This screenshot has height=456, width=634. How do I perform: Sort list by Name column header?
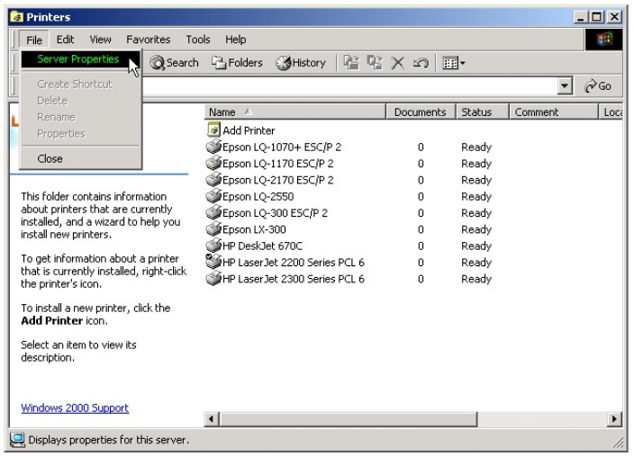pos(295,112)
